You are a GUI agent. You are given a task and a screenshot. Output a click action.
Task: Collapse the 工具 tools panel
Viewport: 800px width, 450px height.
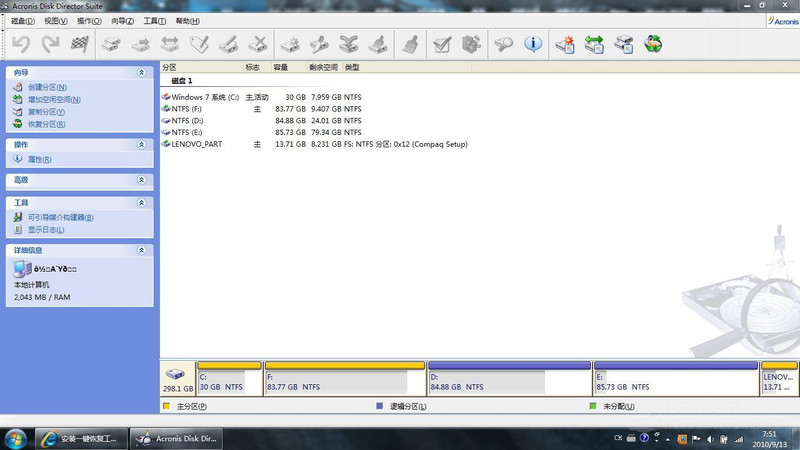[x=141, y=203]
